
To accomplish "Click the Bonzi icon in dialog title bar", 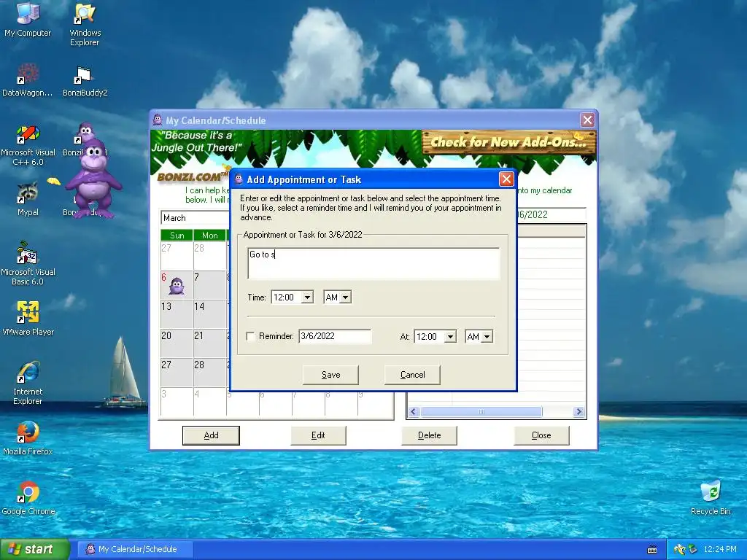I will (x=239, y=179).
